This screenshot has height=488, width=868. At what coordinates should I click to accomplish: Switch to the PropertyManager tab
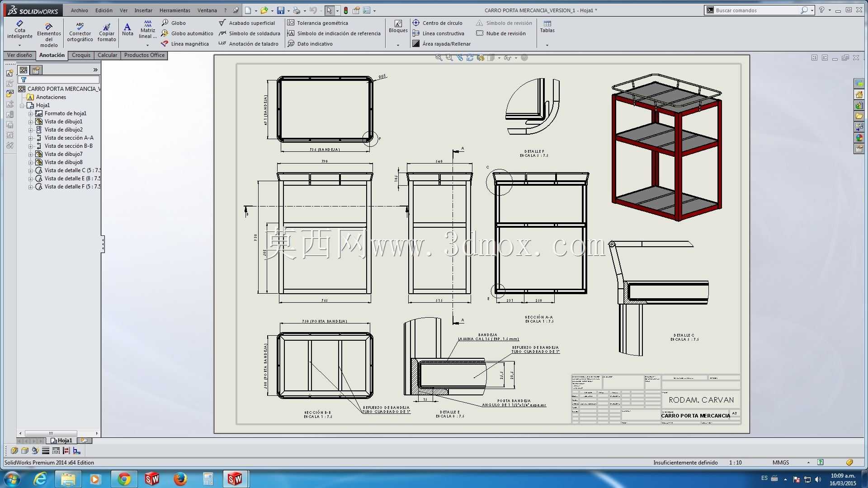37,70
